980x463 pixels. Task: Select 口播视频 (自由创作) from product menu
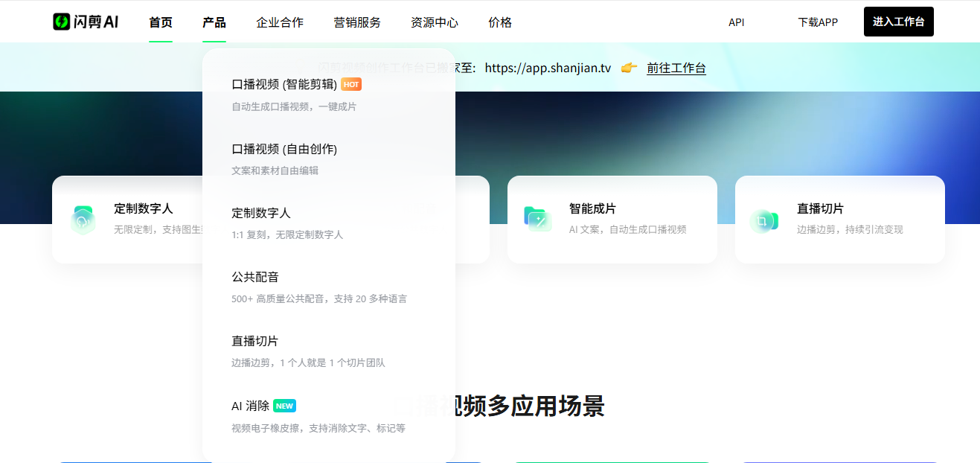(x=284, y=149)
